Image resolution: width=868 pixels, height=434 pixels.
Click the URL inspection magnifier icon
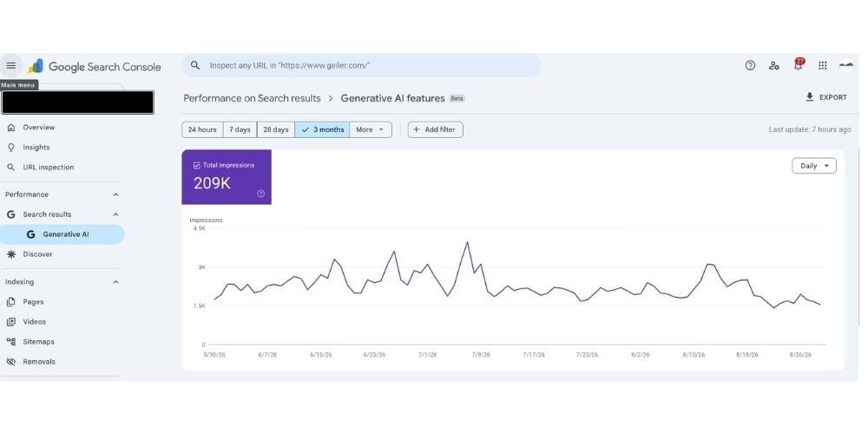tap(11, 168)
